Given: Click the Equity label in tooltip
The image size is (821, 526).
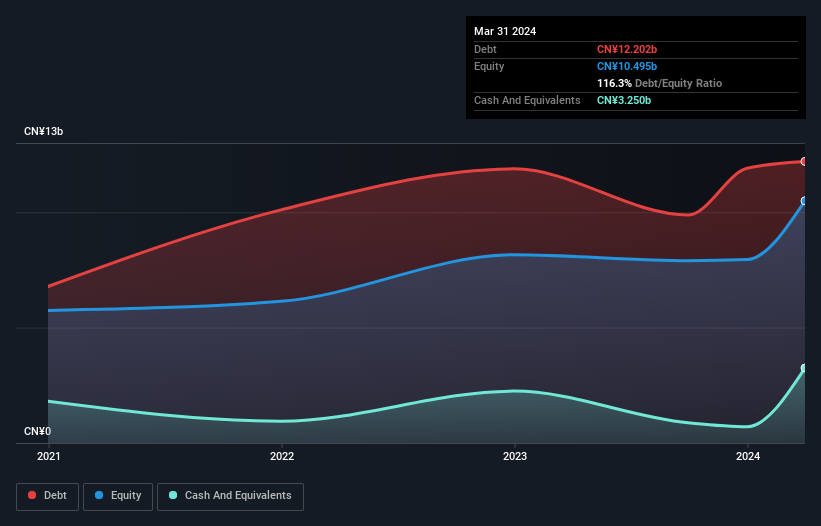Looking at the screenshot, I should pyautogui.click(x=489, y=66).
